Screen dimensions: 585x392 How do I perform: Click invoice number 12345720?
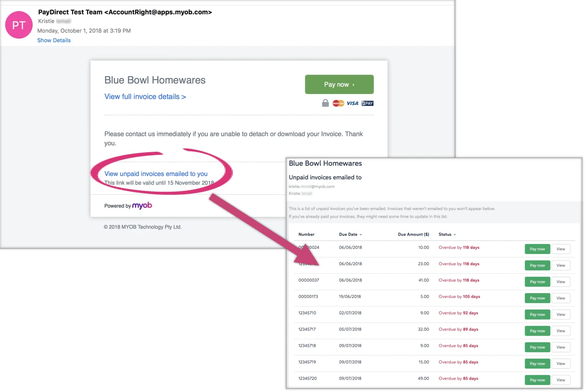point(307,379)
